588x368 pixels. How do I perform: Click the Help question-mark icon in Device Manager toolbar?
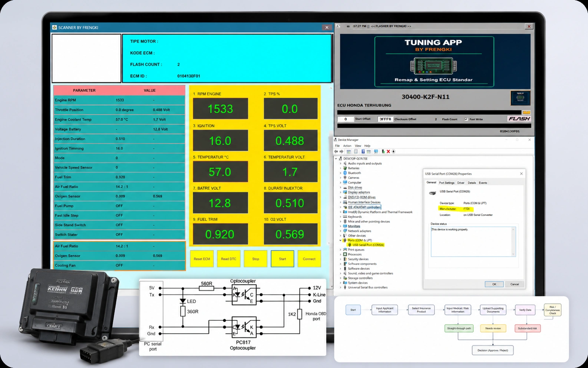coord(363,151)
